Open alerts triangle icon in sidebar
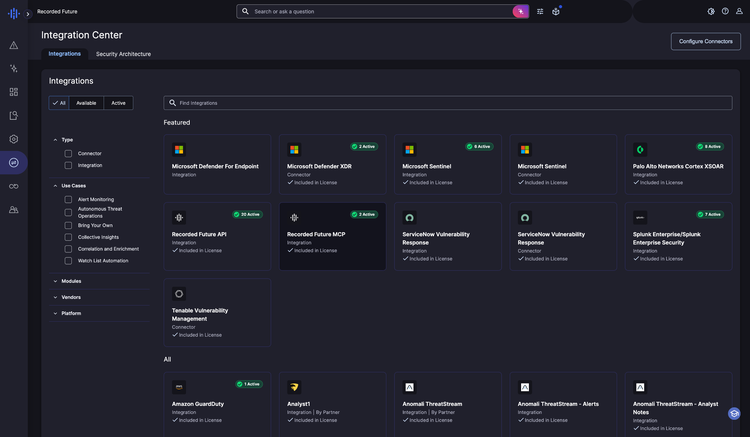The height and width of the screenshot is (437, 750). [x=13, y=45]
